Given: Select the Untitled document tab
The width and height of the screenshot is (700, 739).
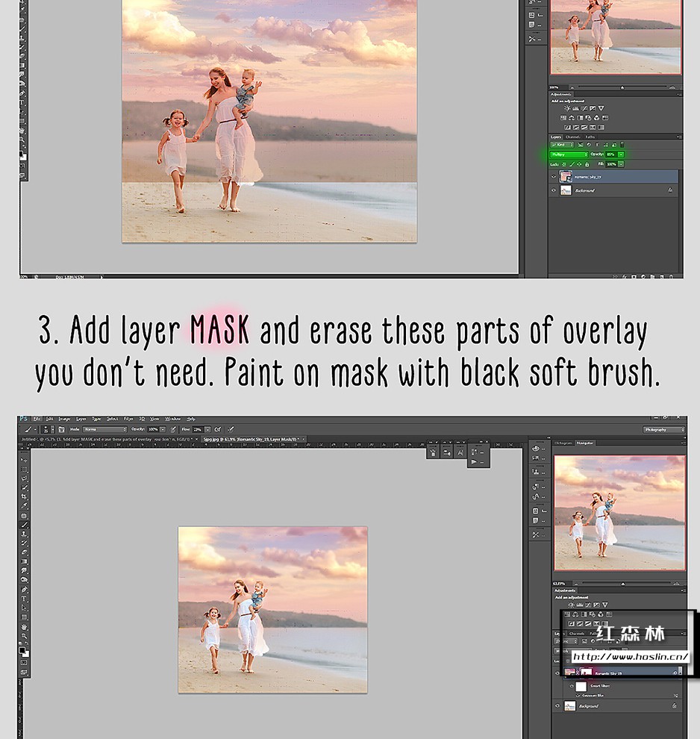Looking at the screenshot, I should pos(108,439).
